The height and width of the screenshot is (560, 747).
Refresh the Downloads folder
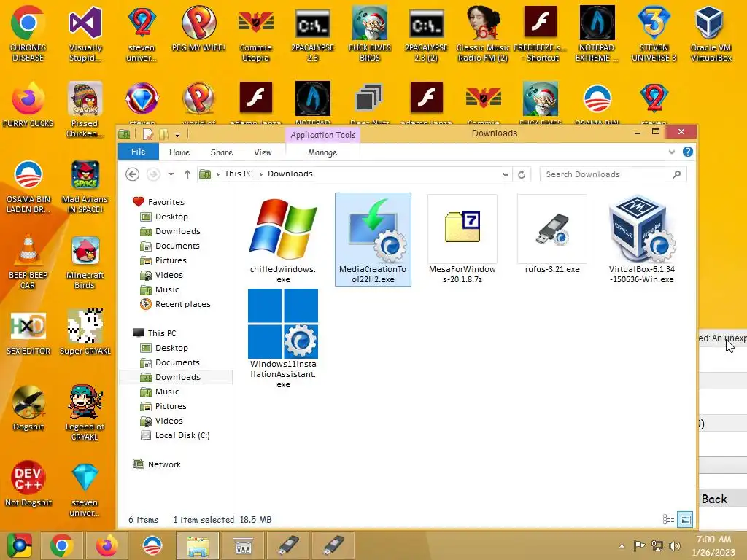pyautogui.click(x=522, y=174)
